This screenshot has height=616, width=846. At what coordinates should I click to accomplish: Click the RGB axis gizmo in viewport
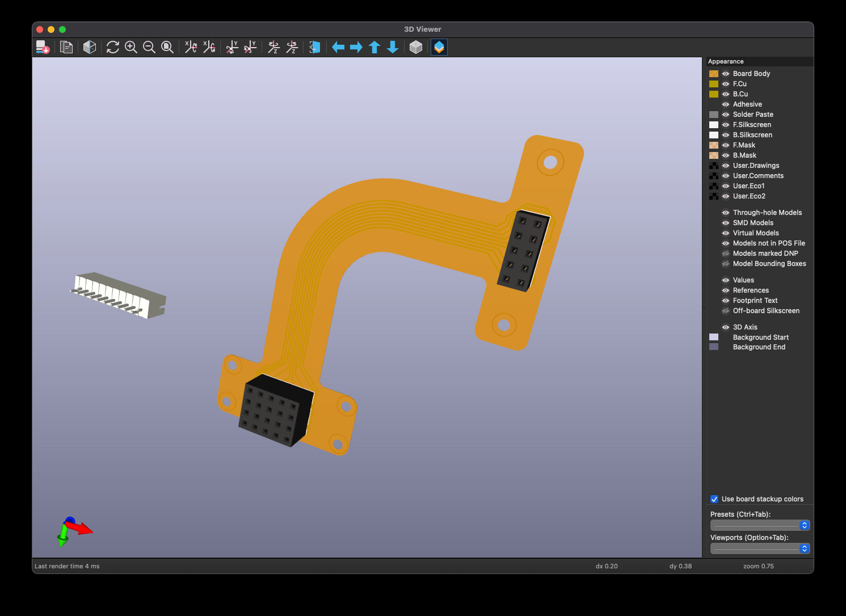[74, 531]
